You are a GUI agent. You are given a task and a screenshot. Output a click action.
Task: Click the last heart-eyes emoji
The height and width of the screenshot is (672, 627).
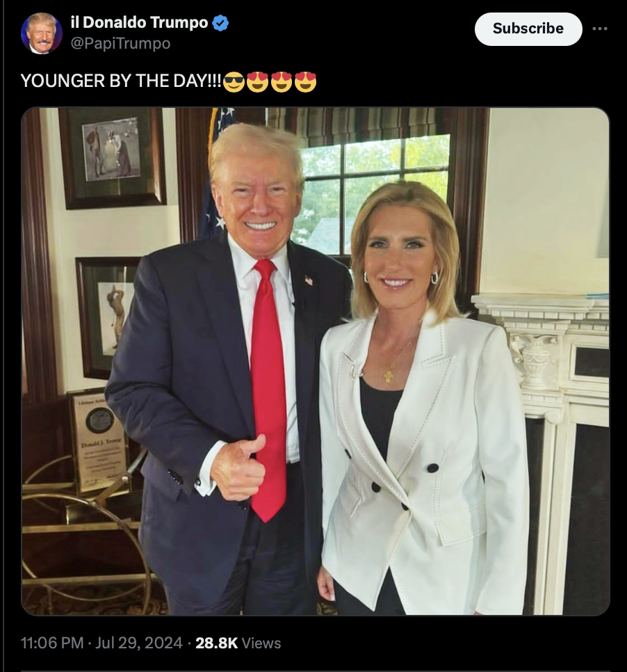pos(305,81)
